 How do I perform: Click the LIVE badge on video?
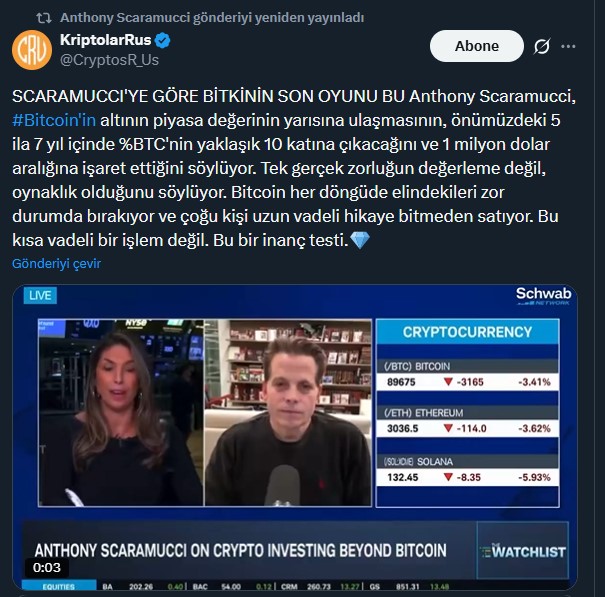click(40, 296)
